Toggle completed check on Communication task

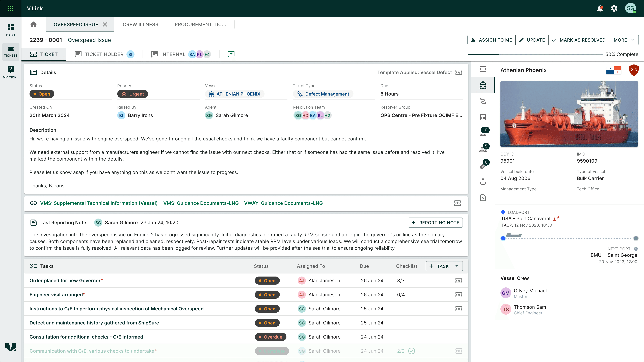point(411,351)
